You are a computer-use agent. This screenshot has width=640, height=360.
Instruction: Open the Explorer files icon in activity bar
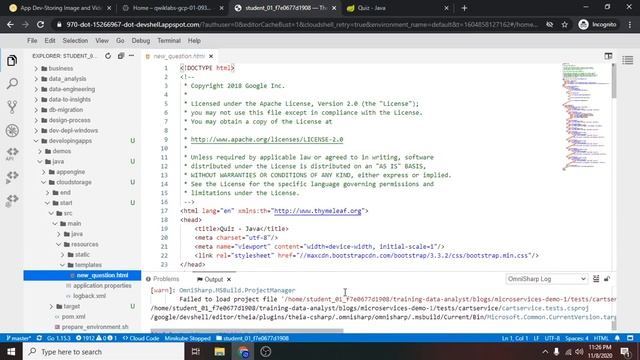12,61
